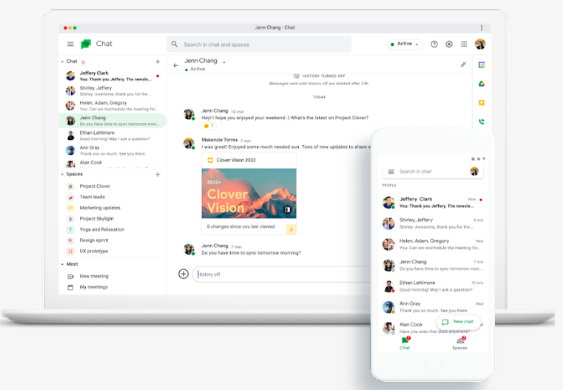The image size is (563, 390).
Task: Open the Keep side panel icon
Action: tap(481, 103)
